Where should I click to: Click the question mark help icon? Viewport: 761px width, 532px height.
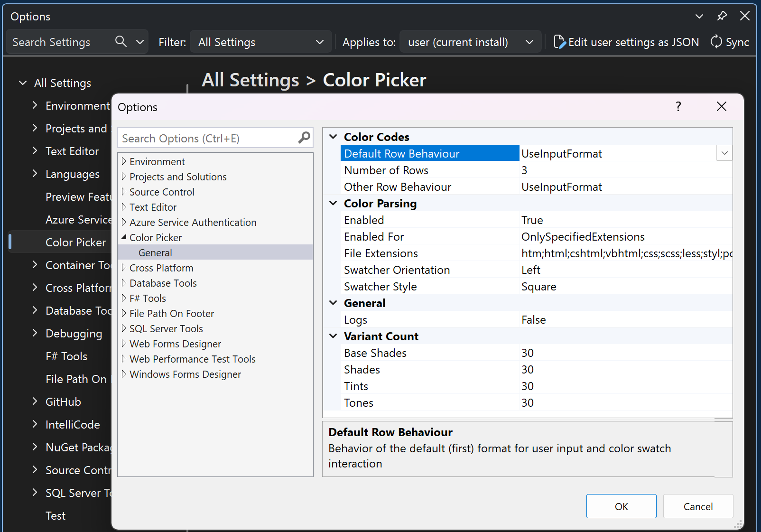pos(678,107)
